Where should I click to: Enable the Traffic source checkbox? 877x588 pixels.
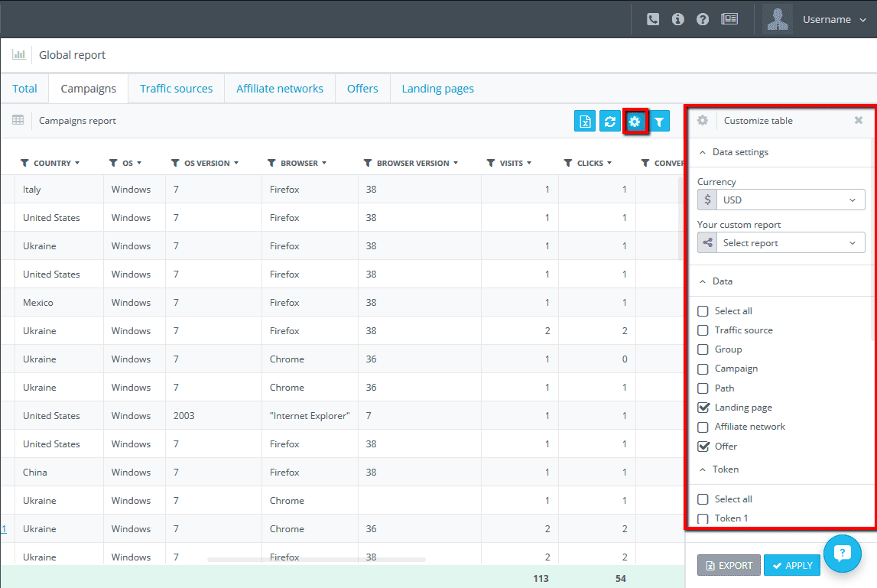click(703, 330)
